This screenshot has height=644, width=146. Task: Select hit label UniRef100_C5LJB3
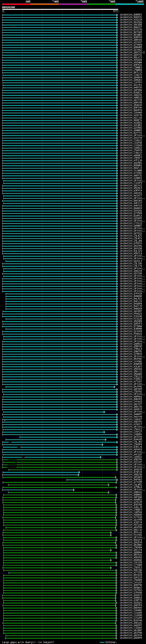coord(131,442)
